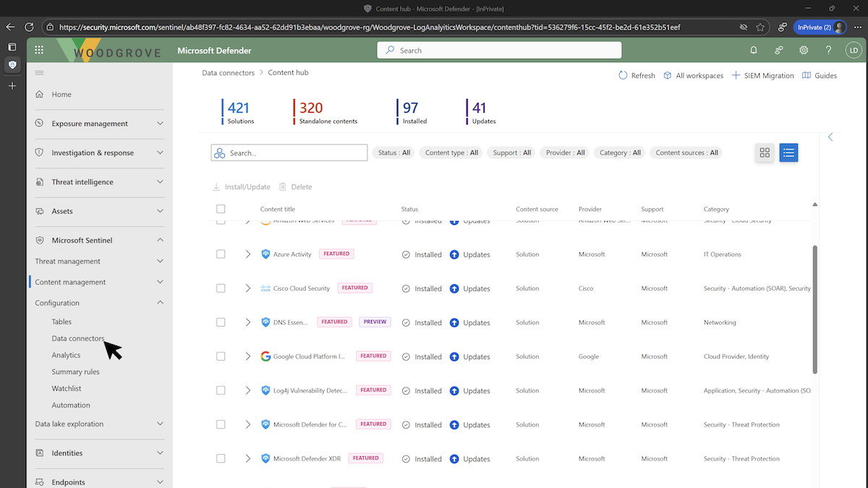Collapse the navigation with the hamburger icon
This screenshot has width=868, height=488.
(39, 72)
